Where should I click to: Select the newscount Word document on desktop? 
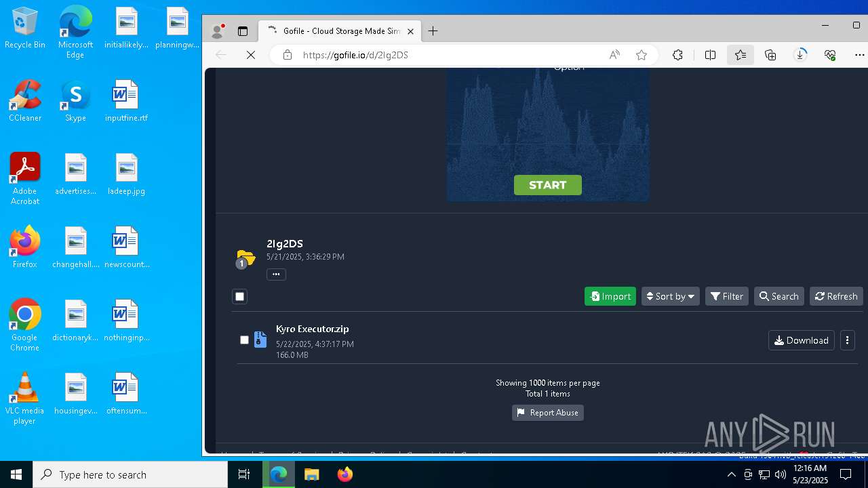[126, 248]
